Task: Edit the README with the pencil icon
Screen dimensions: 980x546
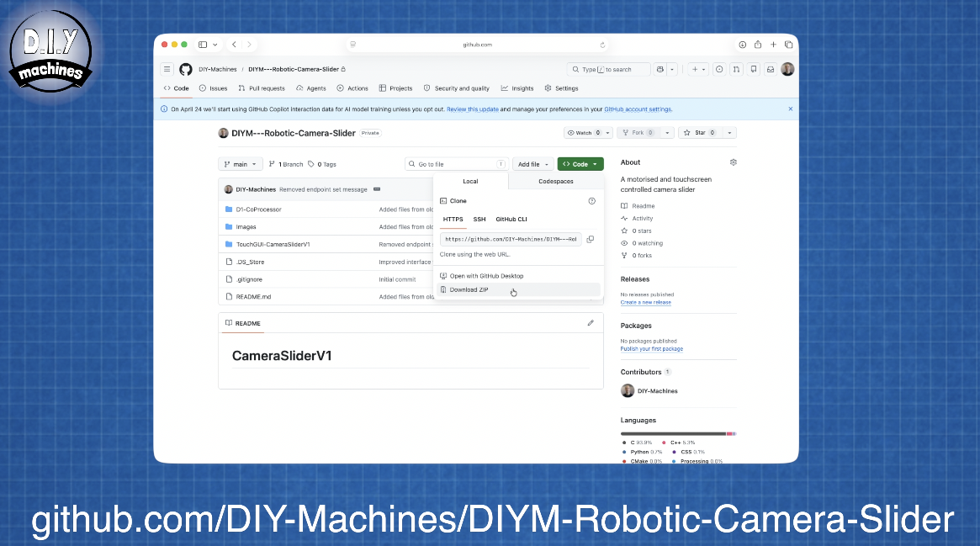Action: (x=591, y=323)
